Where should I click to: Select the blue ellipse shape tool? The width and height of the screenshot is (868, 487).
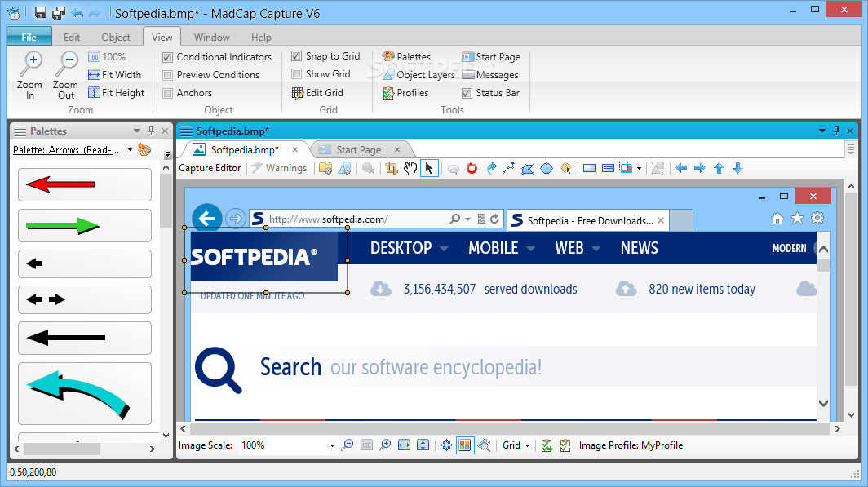pyautogui.click(x=547, y=168)
